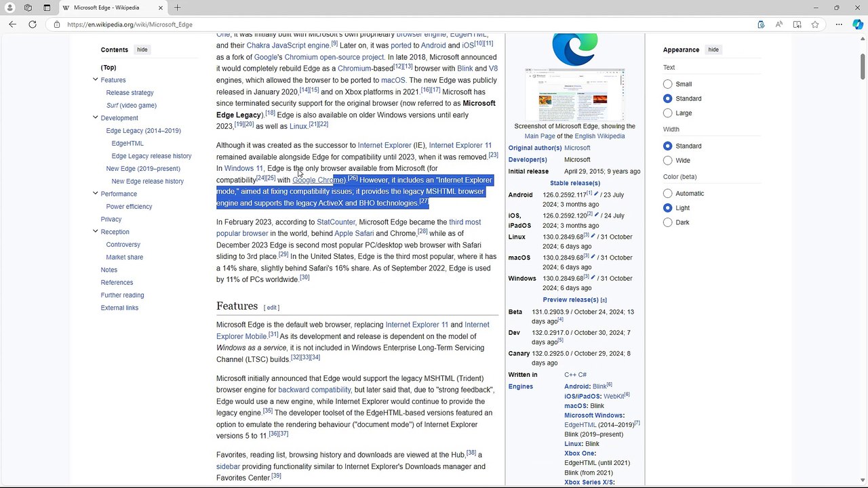
Task: Open the Windows 11 link
Action: (x=243, y=168)
